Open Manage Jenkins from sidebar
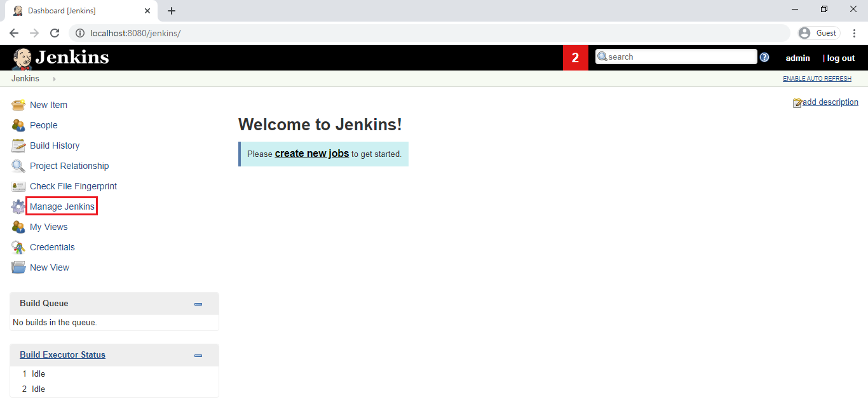Screen dimensions: 868x411 pyautogui.click(x=62, y=206)
